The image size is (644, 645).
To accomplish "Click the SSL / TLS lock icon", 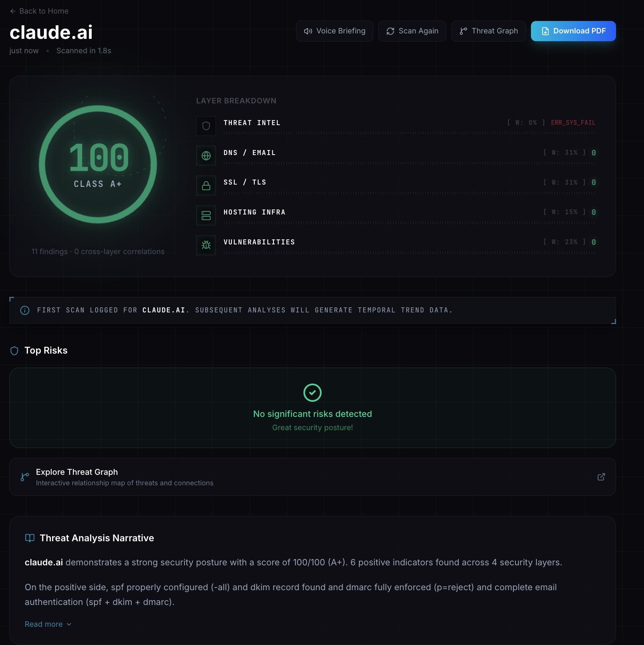I will coord(206,186).
